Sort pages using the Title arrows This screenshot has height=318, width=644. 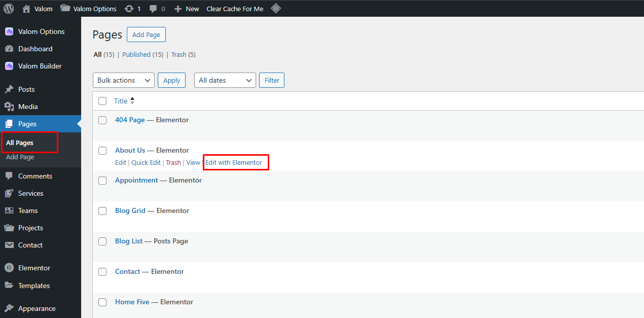point(132,101)
